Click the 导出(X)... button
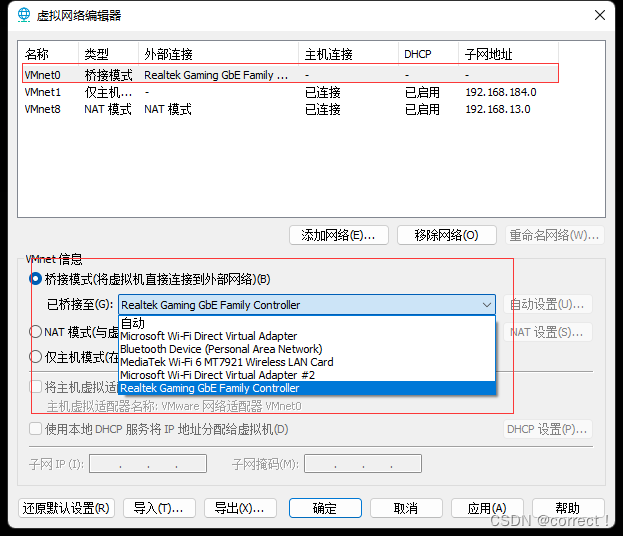This screenshot has width=623, height=536. tap(240, 508)
